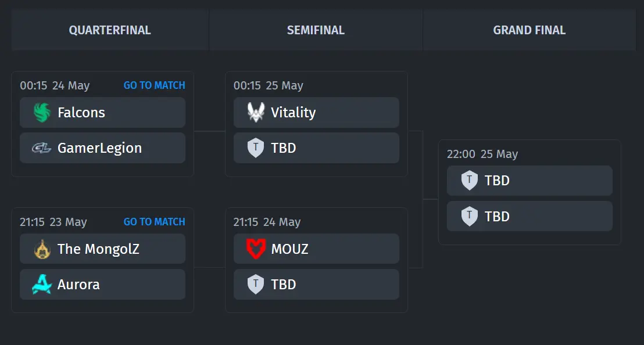Click the GamerLegion team logo
The height and width of the screenshot is (345, 644).
click(x=41, y=148)
